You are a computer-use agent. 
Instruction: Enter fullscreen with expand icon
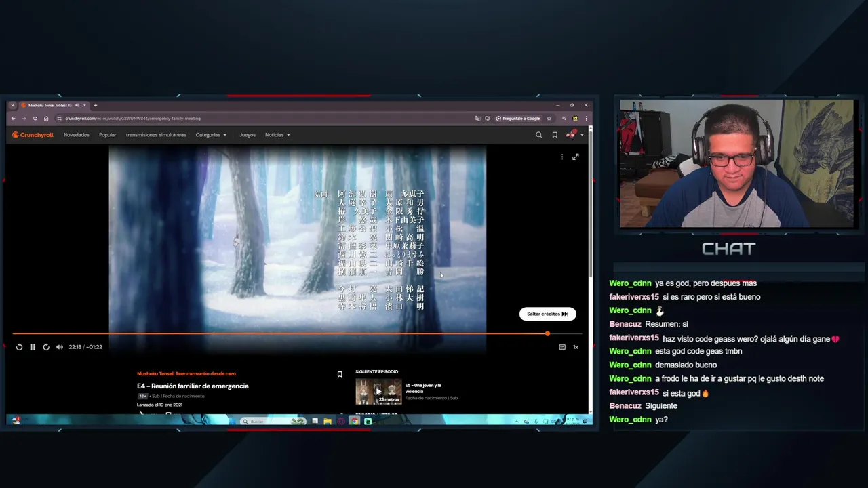click(x=576, y=157)
